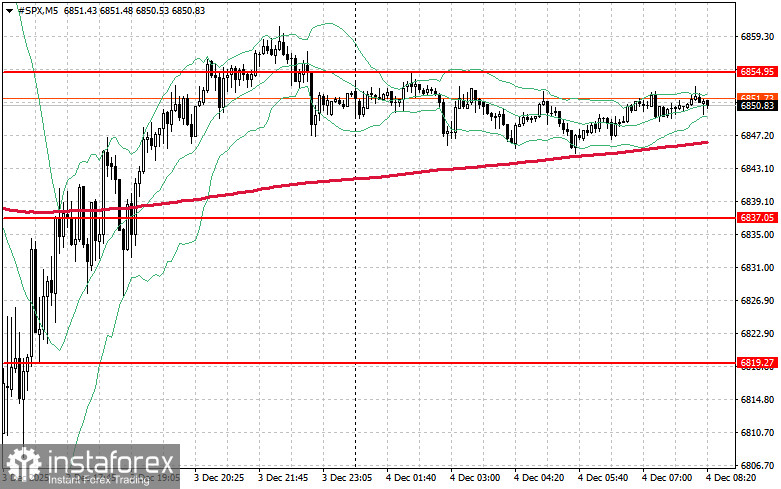Viewport: 781px width, 489px height.
Task: Click the 6847.20 price axis value
Action: click(757, 135)
